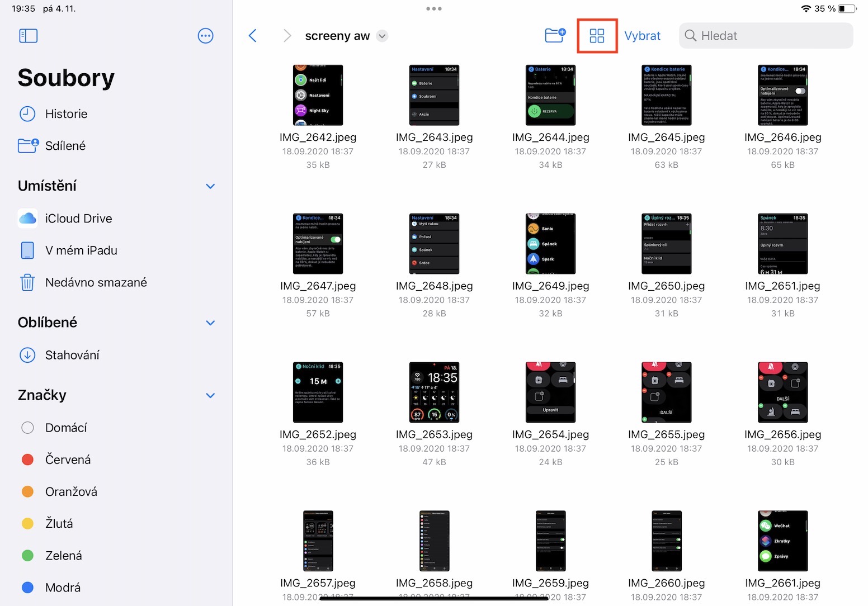Click the Historie clock icon
Screen dimensions: 868x606
tap(27, 114)
